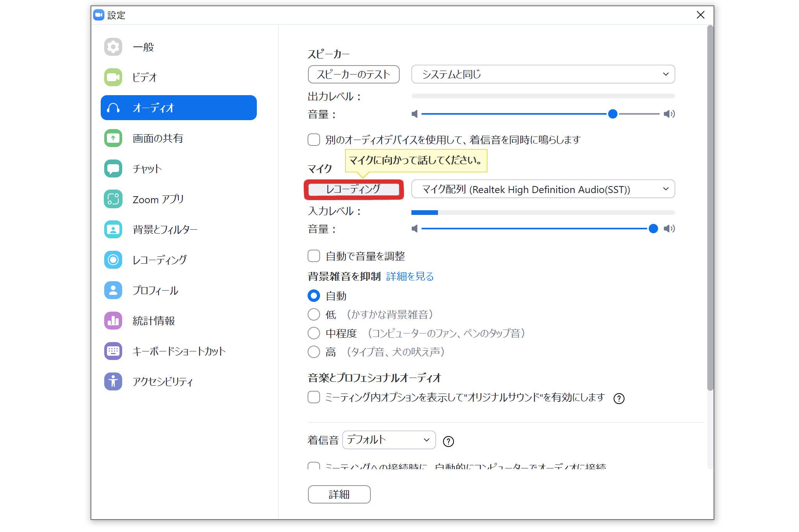Click the speaker volume slider handle

(x=613, y=114)
